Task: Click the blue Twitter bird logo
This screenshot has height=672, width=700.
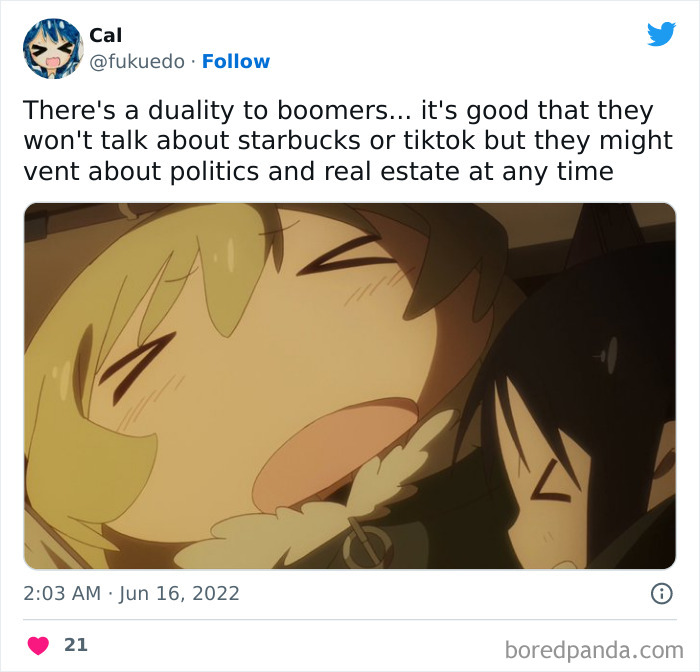Action: [x=661, y=34]
